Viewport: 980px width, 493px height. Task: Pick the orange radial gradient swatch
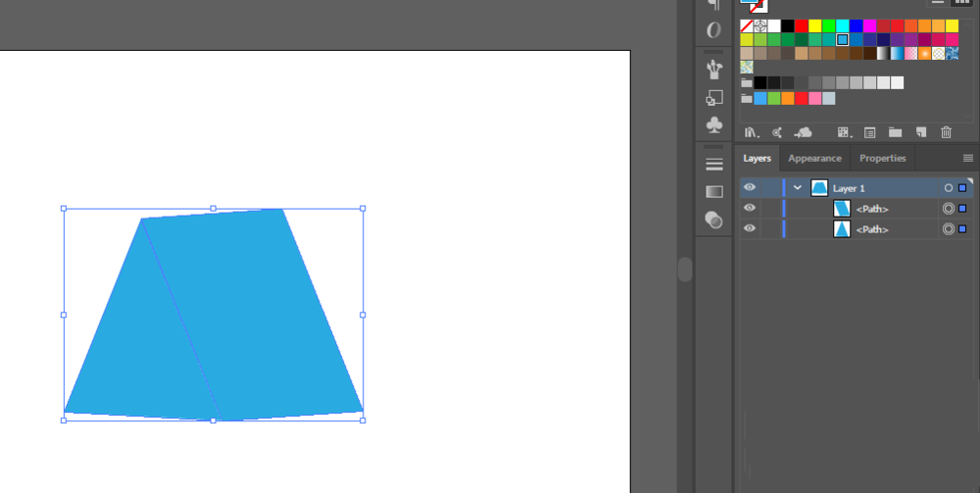pos(924,54)
